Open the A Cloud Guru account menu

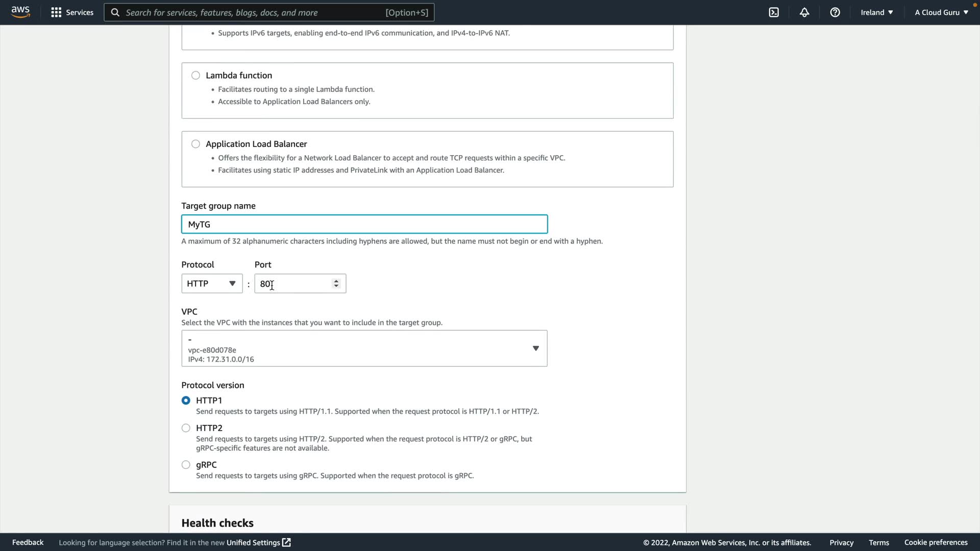point(941,12)
